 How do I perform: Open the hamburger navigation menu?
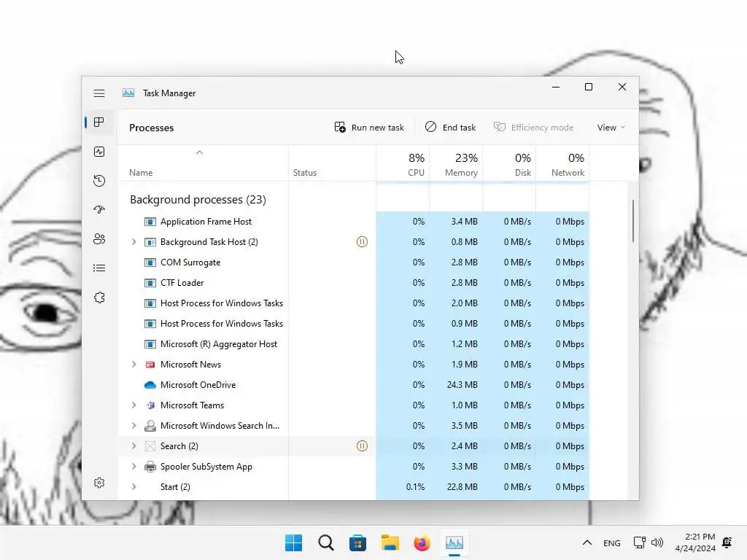[x=99, y=93]
